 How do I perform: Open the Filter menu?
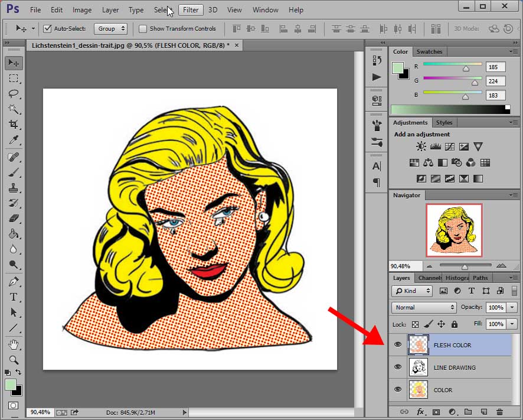pyautogui.click(x=191, y=10)
